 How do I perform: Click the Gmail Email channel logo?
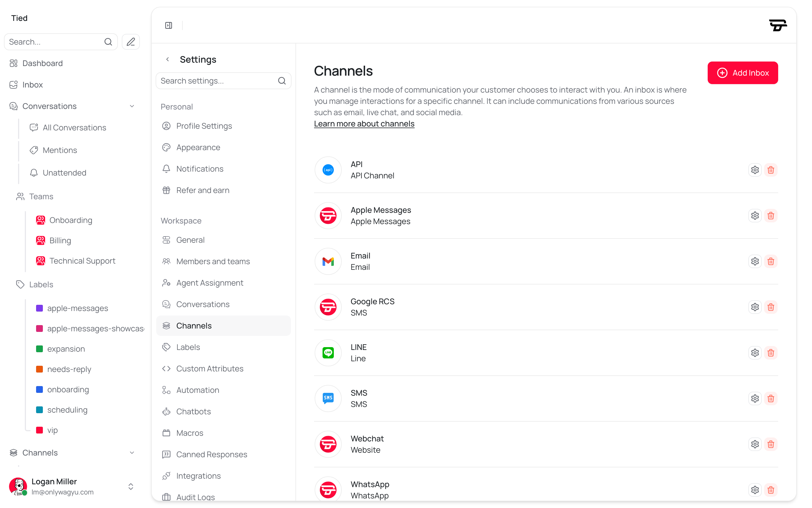(x=328, y=261)
